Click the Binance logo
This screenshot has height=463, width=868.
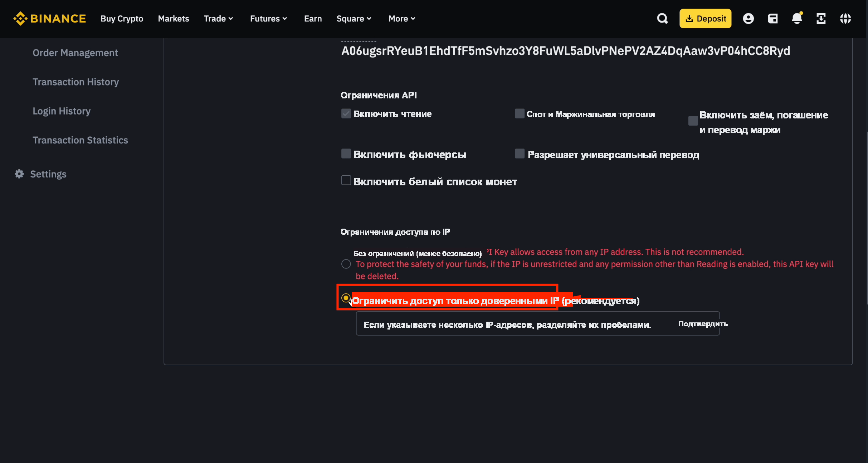(x=49, y=19)
